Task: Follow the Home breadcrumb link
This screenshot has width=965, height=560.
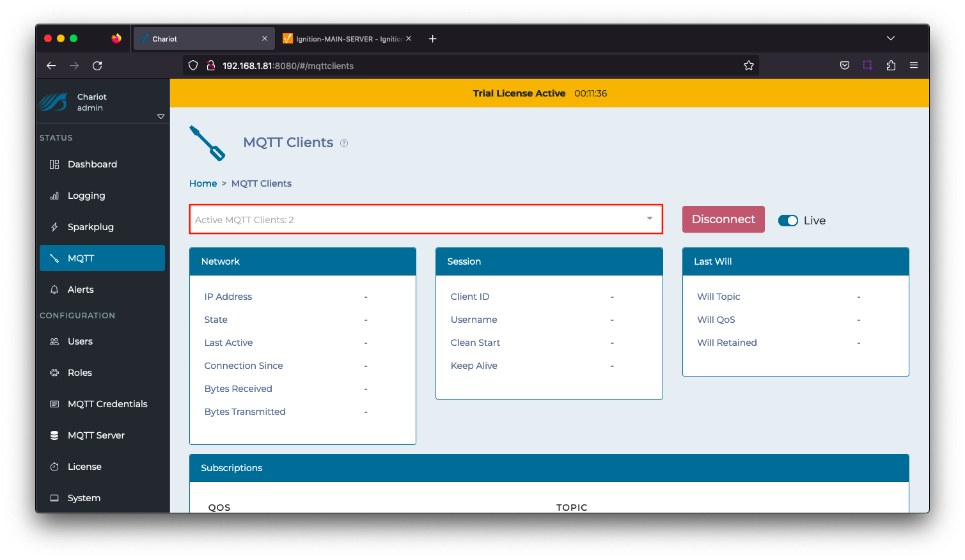Action: click(203, 183)
